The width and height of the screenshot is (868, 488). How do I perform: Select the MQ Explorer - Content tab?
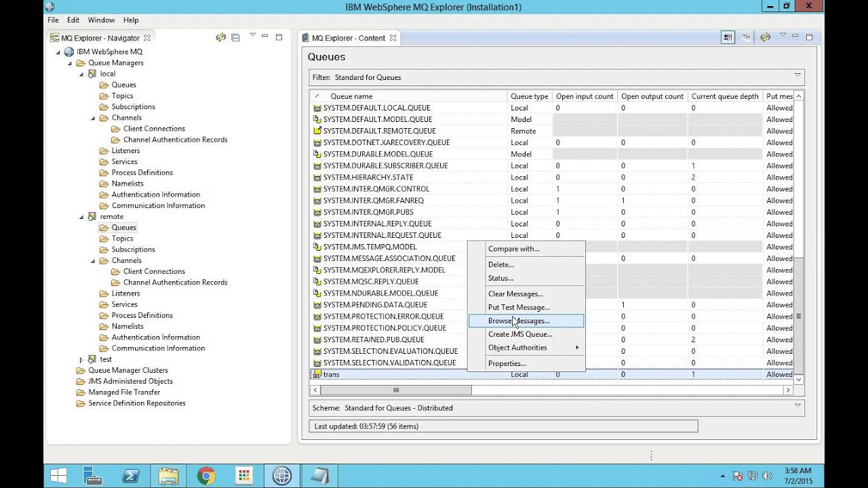click(351, 39)
